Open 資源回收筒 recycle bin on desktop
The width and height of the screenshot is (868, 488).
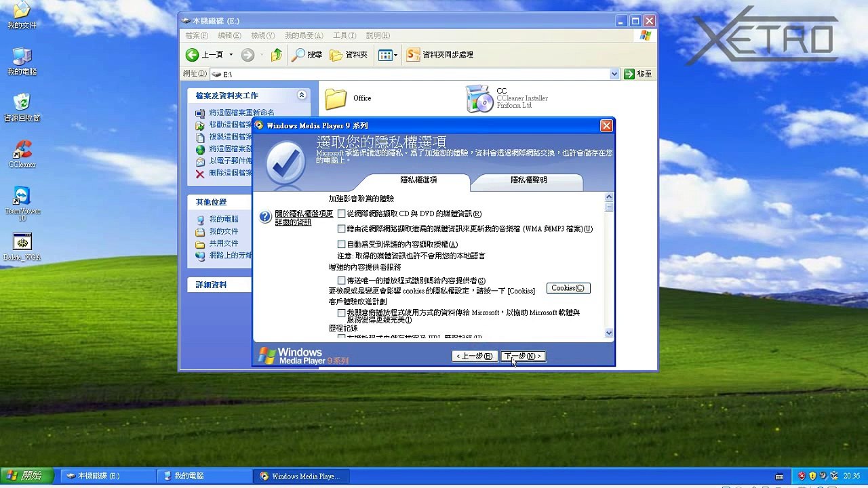click(22, 108)
